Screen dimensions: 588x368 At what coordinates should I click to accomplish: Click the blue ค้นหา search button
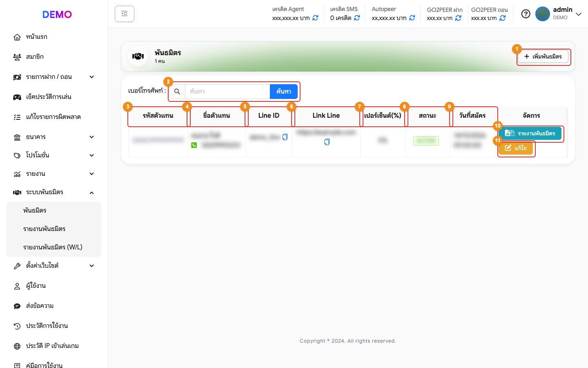point(284,92)
